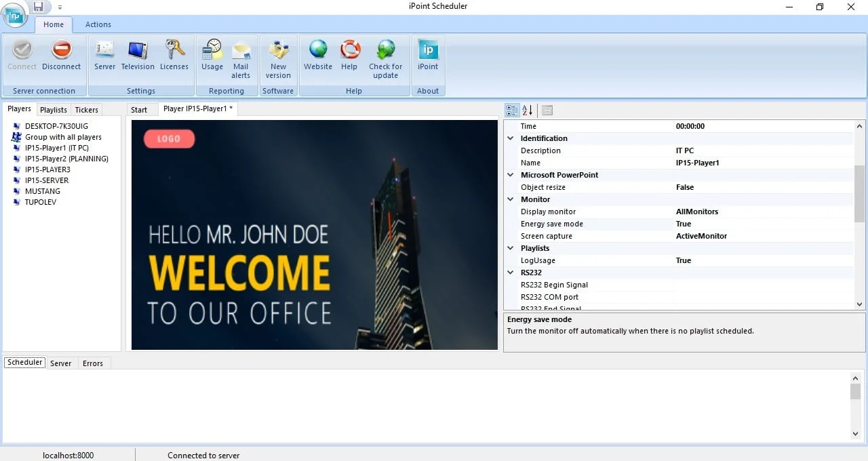Select IP15-Player2 (PLANNING) in the players list

[66, 159]
